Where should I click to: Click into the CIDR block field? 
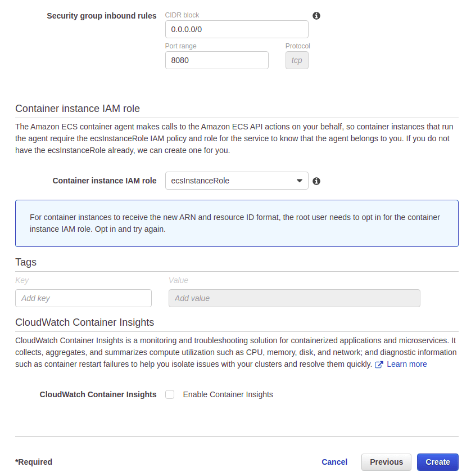(236, 29)
